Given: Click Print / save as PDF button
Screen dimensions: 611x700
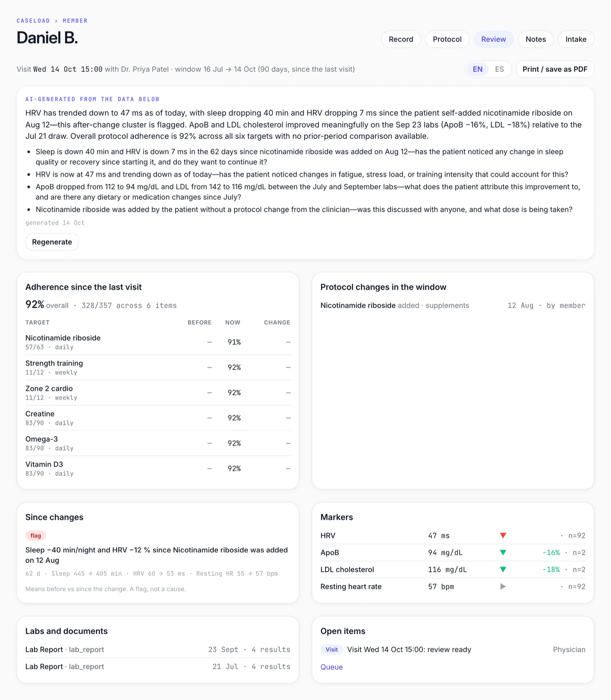Looking at the screenshot, I should coord(555,69).
